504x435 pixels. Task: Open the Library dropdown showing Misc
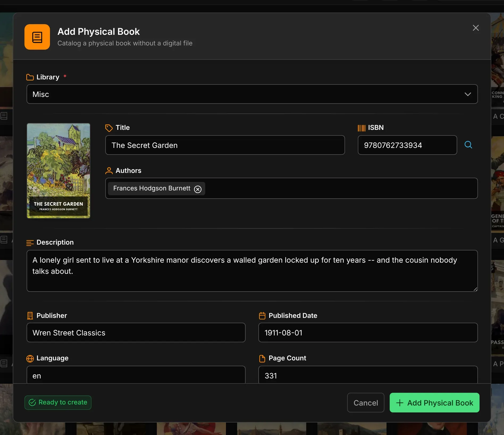click(x=252, y=94)
